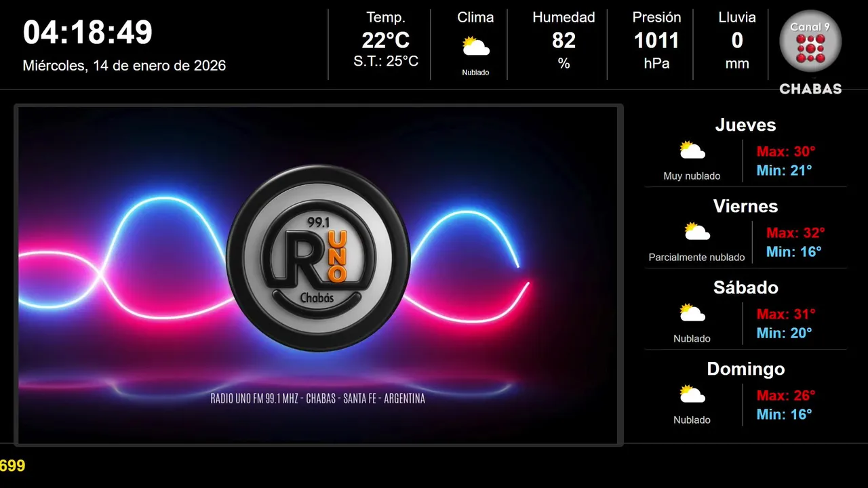Click the Muy nublado description
This screenshot has width=868, height=488.
tap(692, 176)
